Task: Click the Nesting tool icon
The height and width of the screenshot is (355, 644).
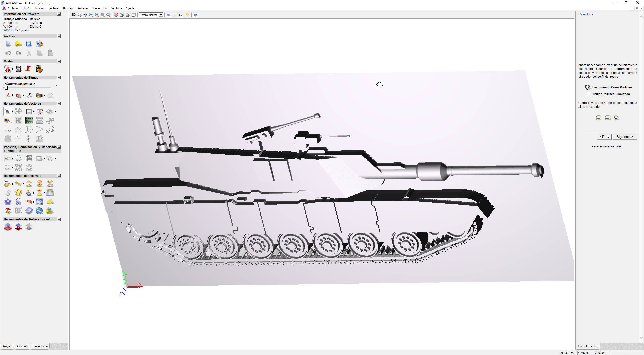Action: pos(29,158)
